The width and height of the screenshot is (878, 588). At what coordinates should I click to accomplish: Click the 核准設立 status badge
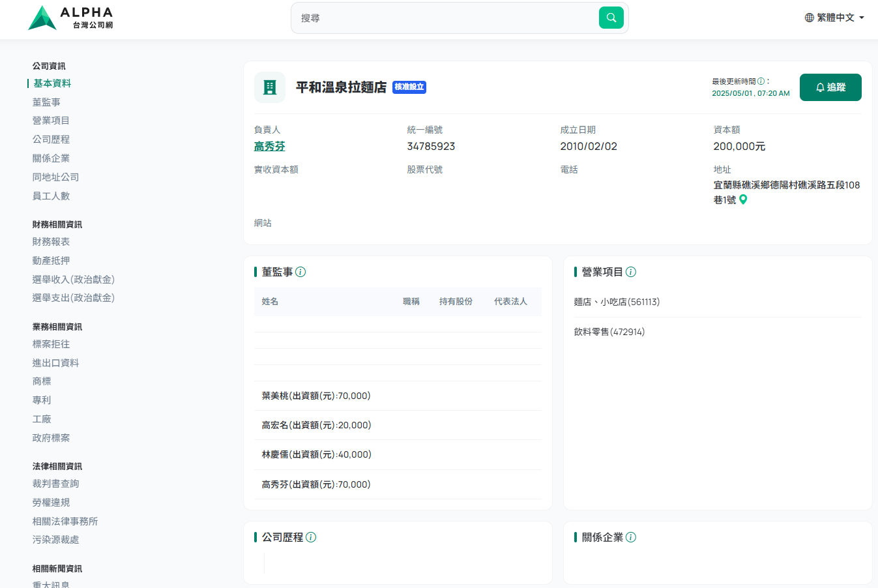coord(409,87)
